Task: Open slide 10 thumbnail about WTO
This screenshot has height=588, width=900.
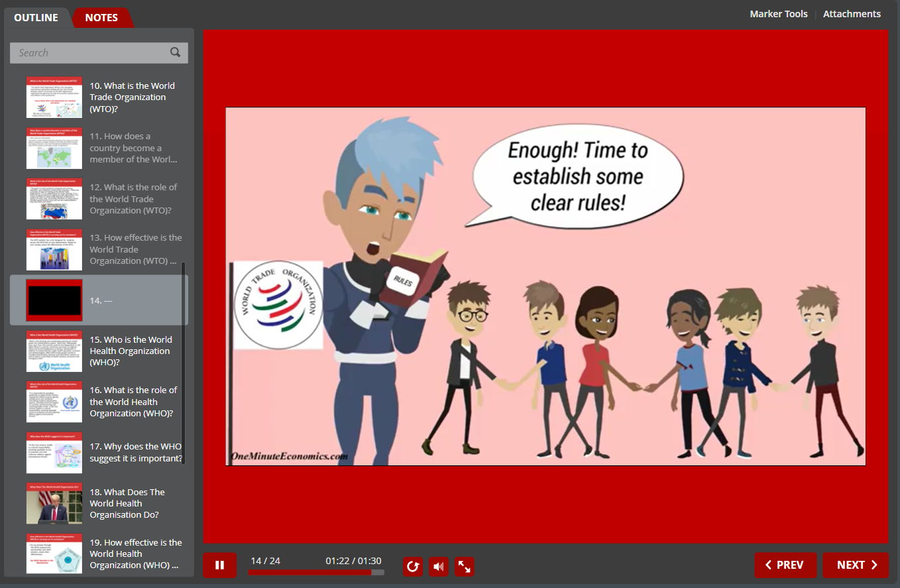Action: click(x=54, y=97)
